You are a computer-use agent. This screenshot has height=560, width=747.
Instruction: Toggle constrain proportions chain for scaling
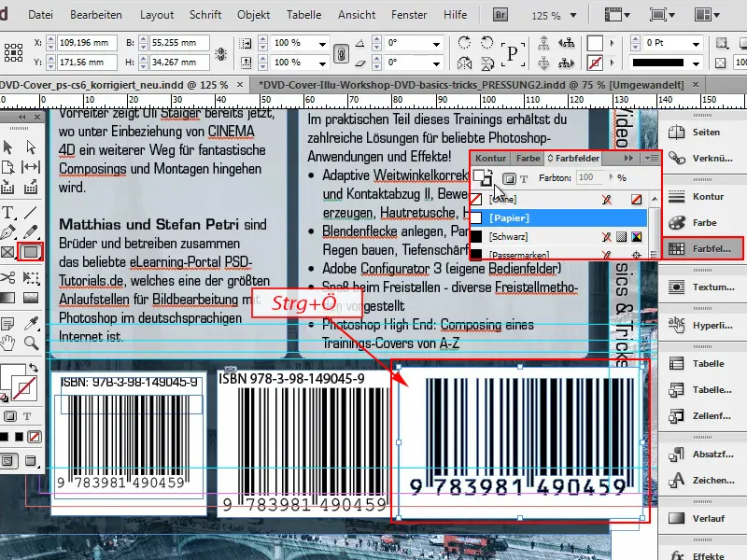341,53
